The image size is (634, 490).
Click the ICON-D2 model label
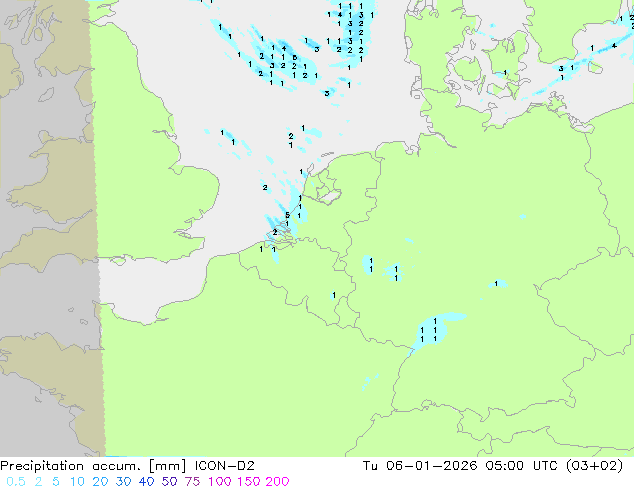click(224, 466)
